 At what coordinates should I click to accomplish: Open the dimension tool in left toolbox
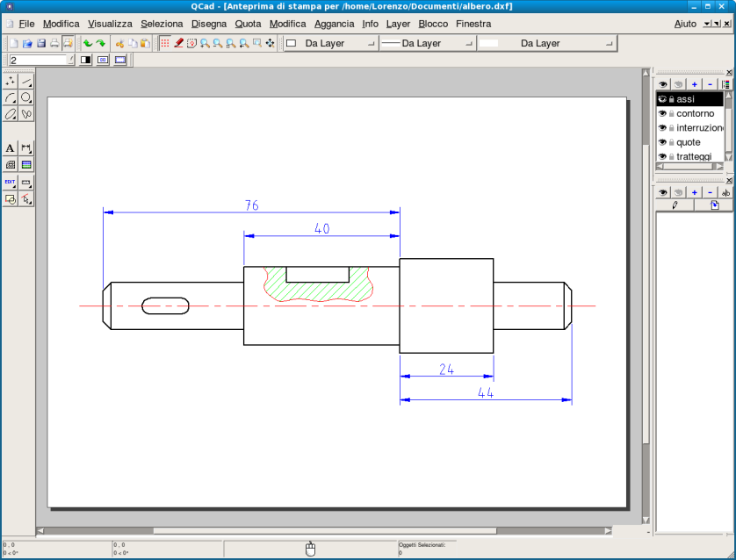click(26, 148)
